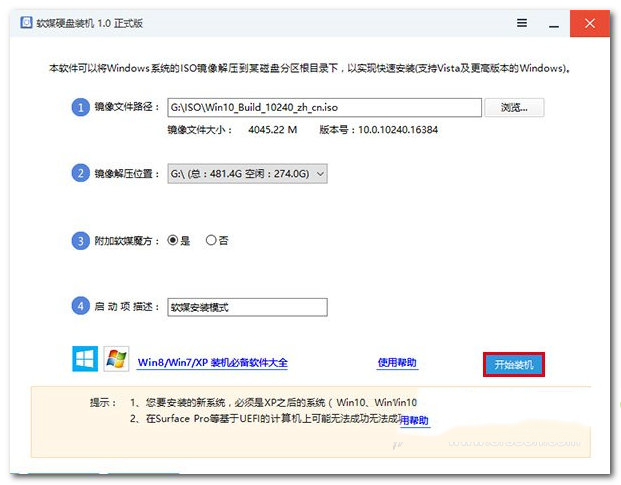Screen dimensions: 621x485
Task: Click the blue Windows 8 logo icon
Action: click(85, 359)
